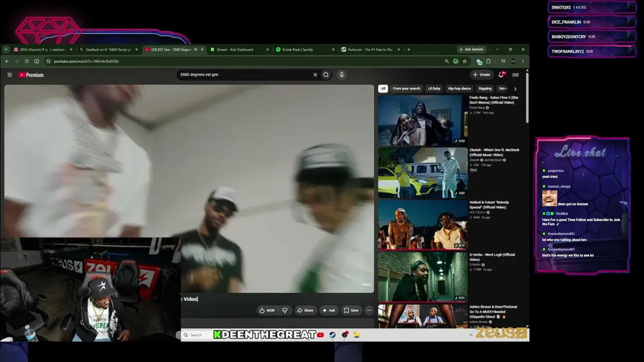Filter by Hip-hop dance chip
Image resolution: width=644 pixels, height=362 pixels.
click(x=459, y=88)
